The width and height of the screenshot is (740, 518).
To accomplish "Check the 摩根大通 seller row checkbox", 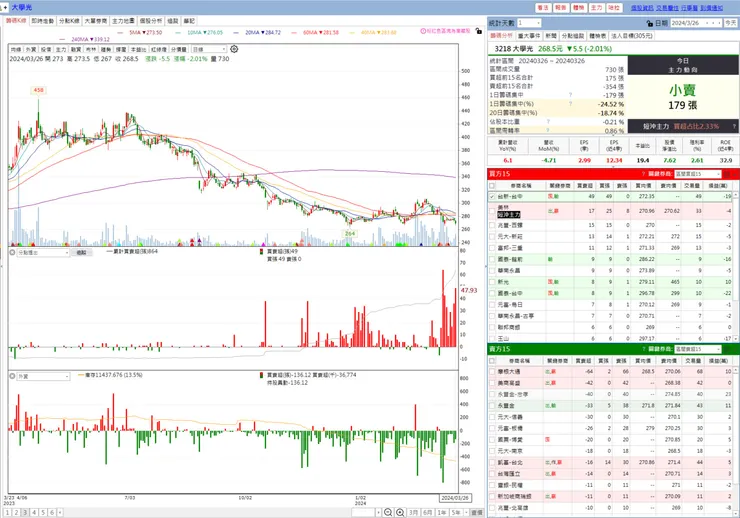I will [492, 372].
